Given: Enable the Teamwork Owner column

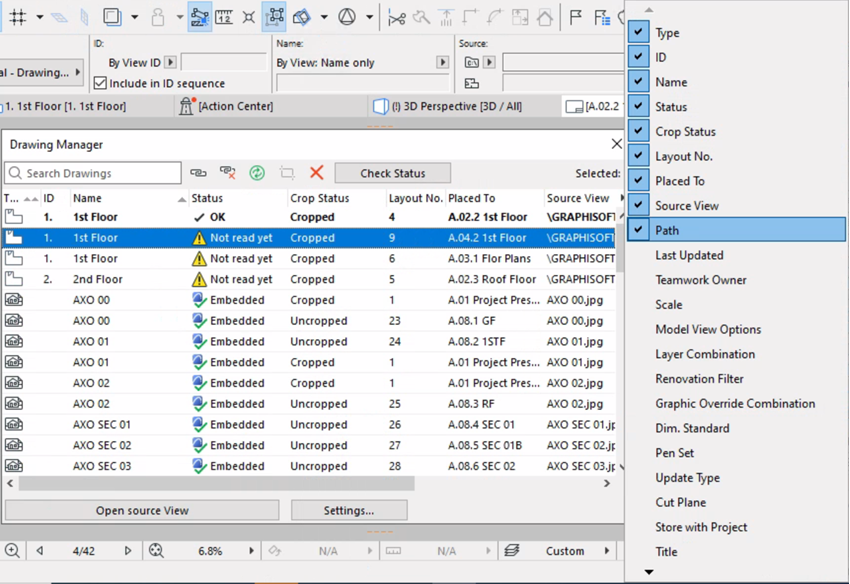Looking at the screenshot, I should pos(701,280).
